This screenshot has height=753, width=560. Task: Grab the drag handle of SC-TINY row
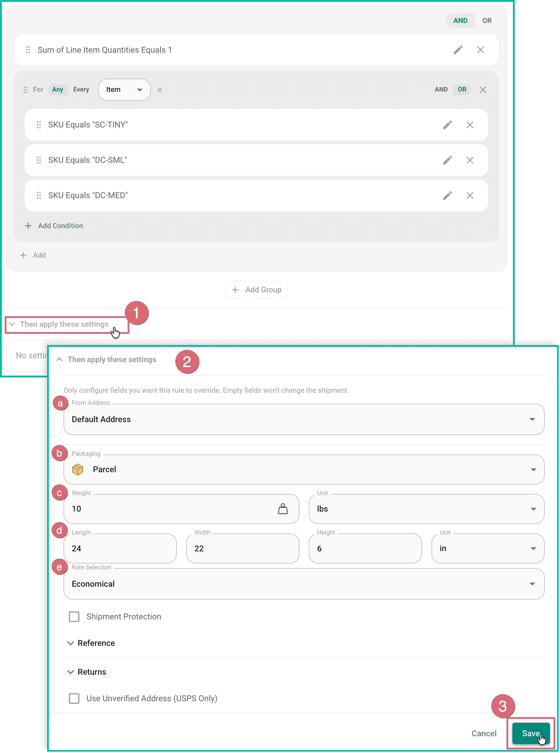(x=39, y=125)
